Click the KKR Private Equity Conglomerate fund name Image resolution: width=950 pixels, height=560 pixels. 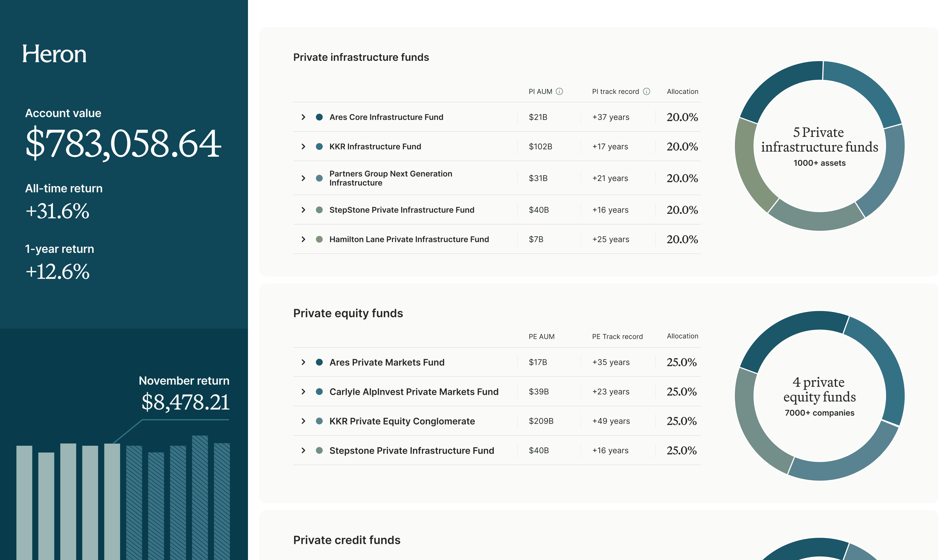(x=402, y=421)
